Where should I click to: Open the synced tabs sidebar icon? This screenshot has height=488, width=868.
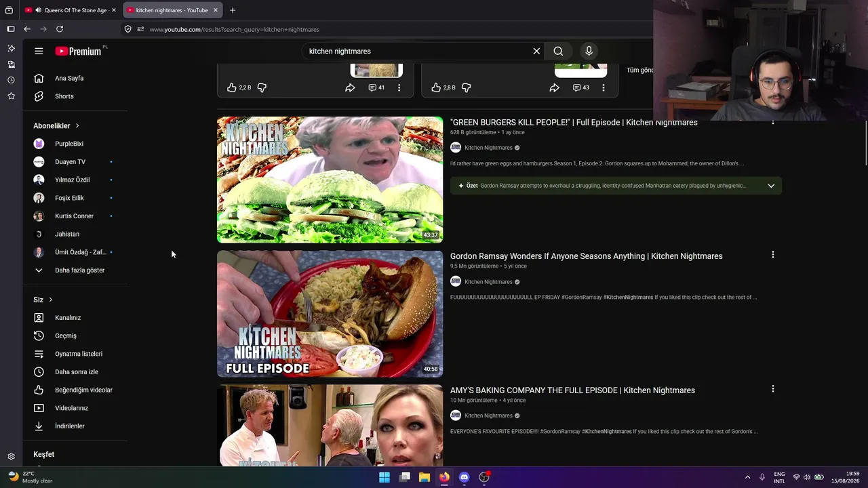coord(11,64)
